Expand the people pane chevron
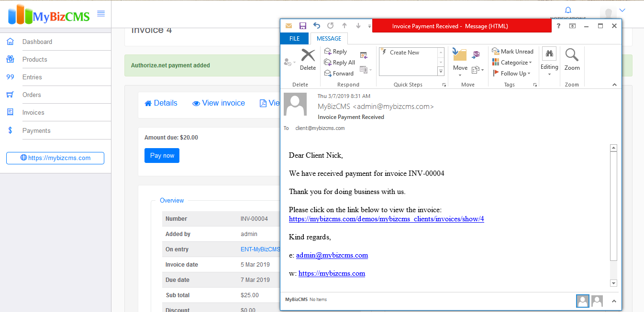Viewport: 644px width, 312px height. (614, 301)
